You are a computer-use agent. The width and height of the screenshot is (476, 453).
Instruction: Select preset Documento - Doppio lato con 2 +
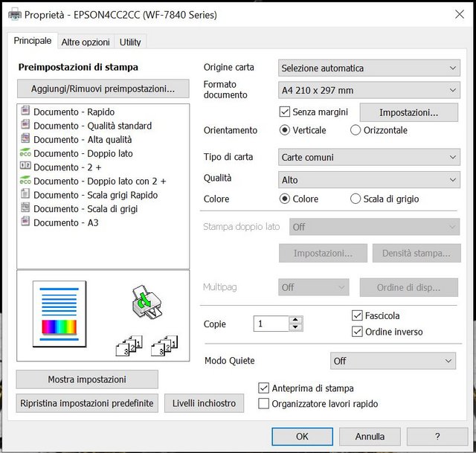pyautogui.click(x=100, y=181)
